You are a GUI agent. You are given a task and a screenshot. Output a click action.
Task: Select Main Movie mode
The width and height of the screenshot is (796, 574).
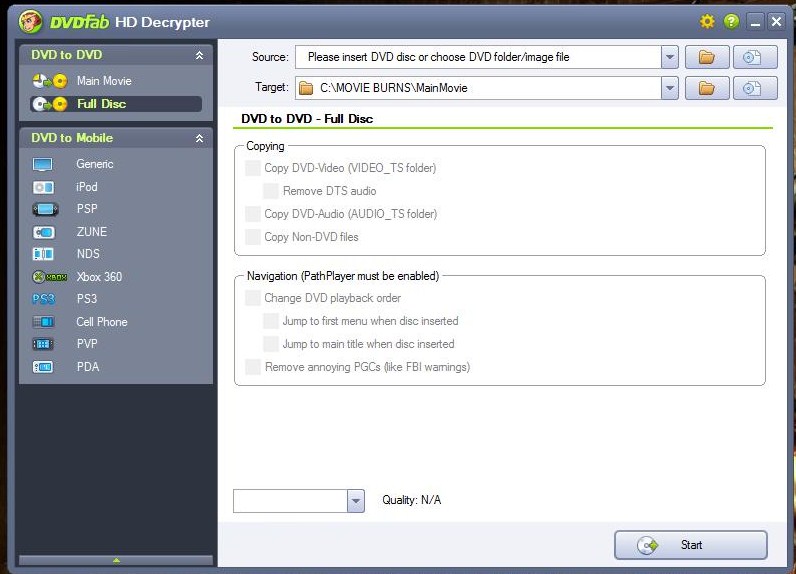pos(104,81)
